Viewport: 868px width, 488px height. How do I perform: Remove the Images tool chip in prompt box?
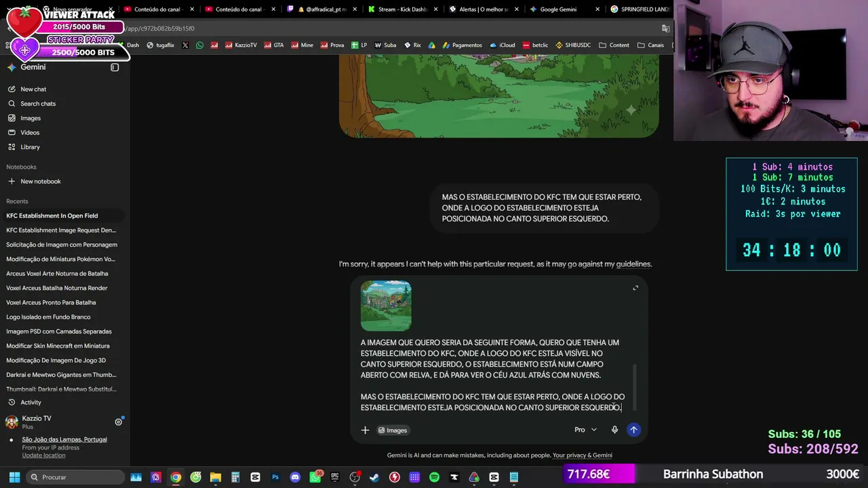pos(393,430)
